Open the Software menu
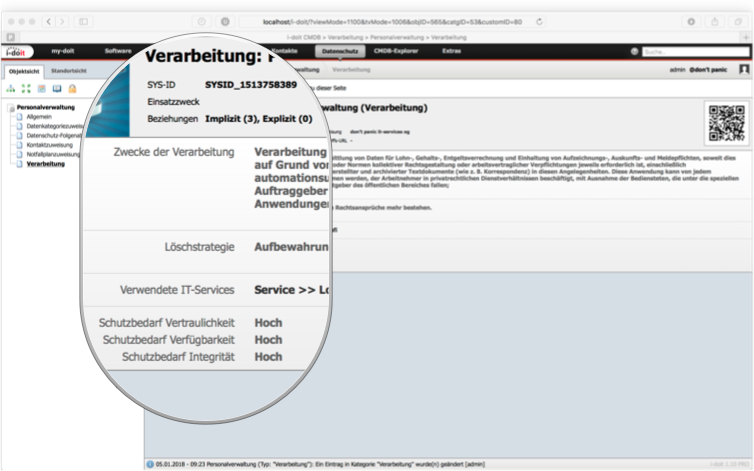The image size is (754, 471). point(118,51)
